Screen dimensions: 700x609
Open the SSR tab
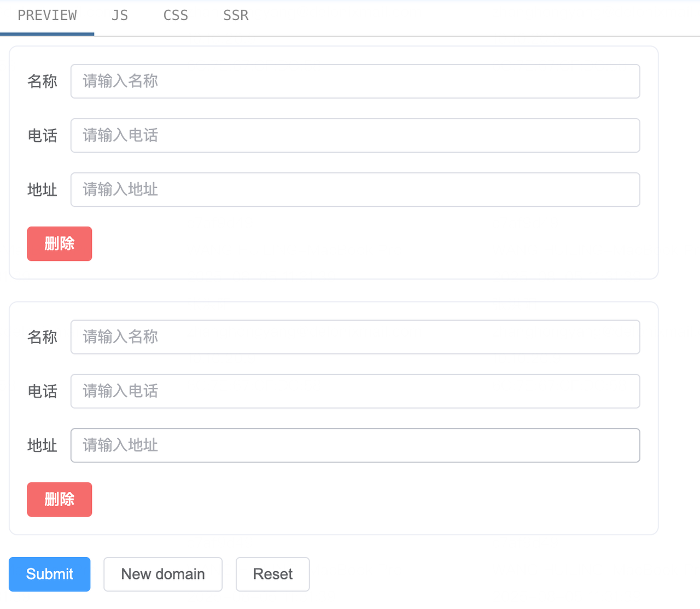236,16
